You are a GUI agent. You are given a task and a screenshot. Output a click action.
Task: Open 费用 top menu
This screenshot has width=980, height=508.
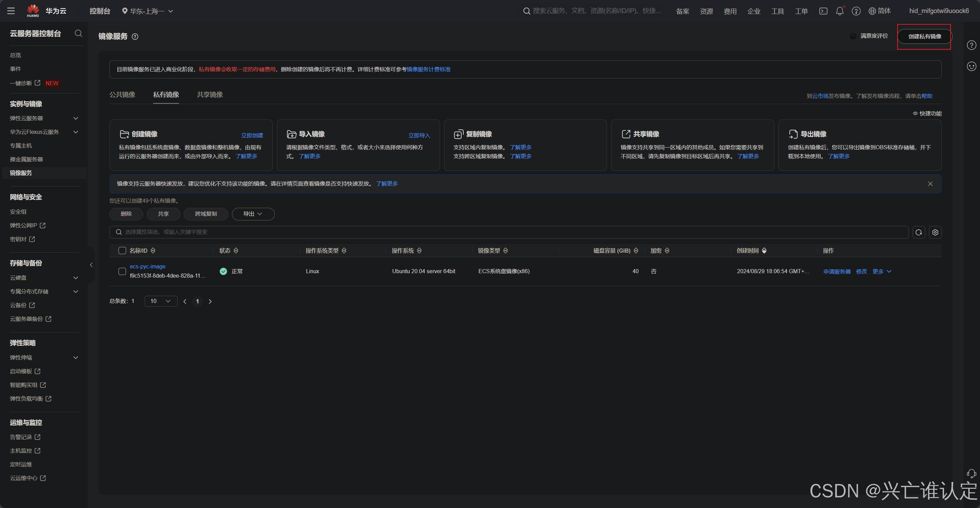point(730,11)
